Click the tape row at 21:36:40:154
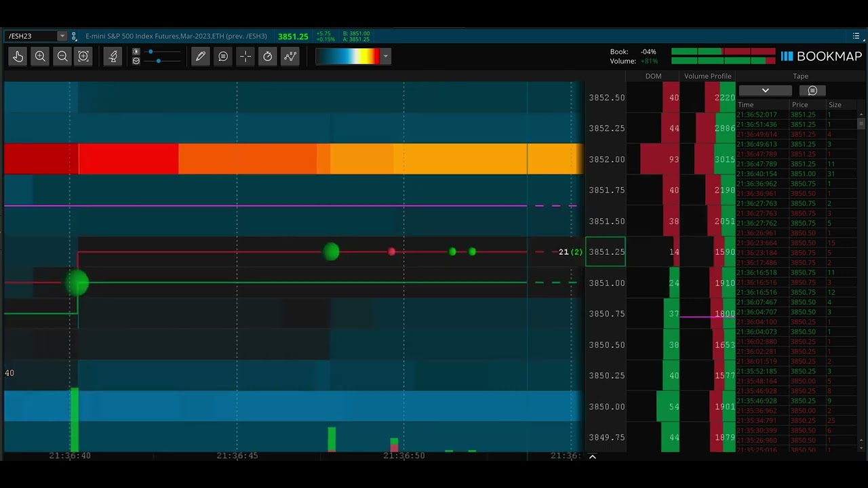The image size is (868, 488). pyautogui.click(x=797, y=174)
